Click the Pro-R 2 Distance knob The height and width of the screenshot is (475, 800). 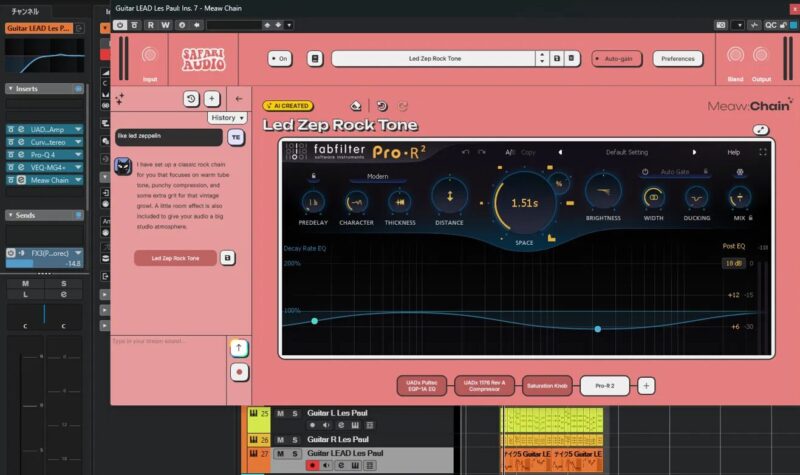449,196
